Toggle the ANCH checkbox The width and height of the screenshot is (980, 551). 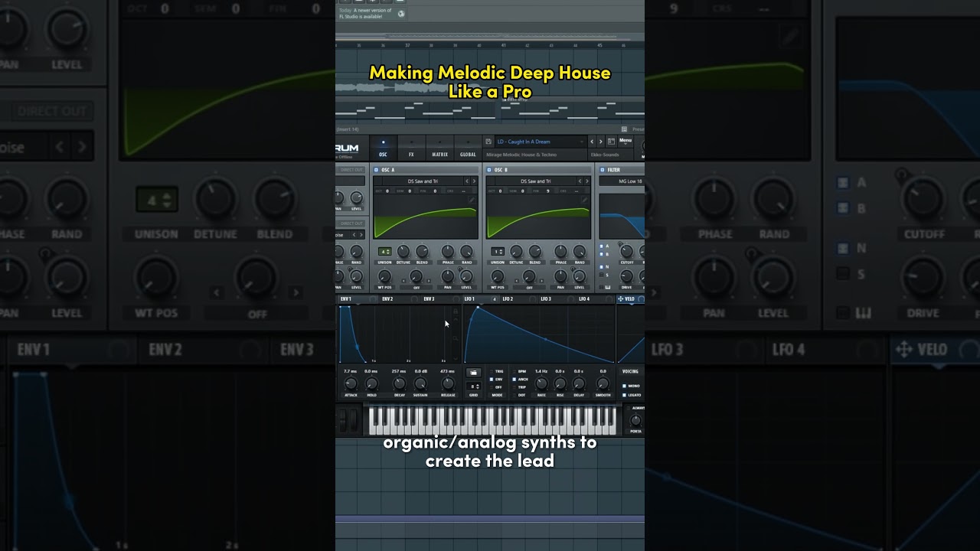coord(514,380)
